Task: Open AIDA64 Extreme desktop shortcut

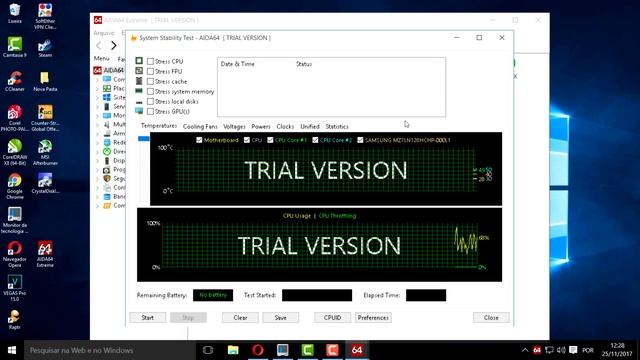Action: (x=45, y=253)
